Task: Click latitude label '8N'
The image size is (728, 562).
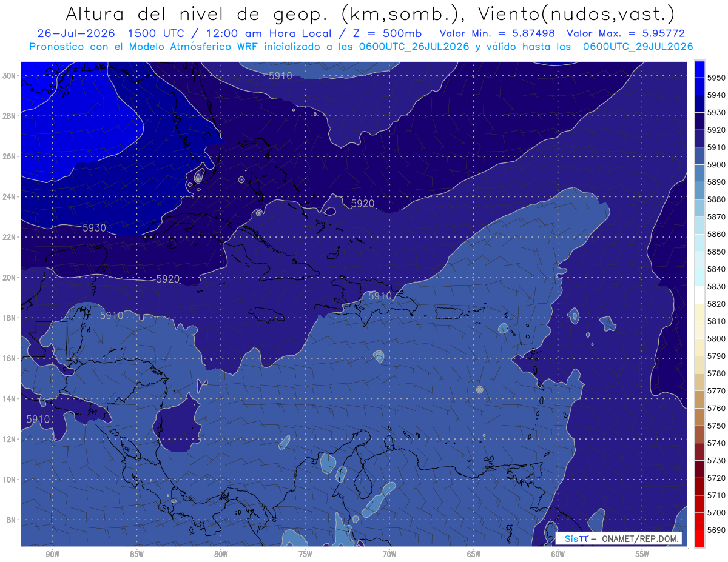Action: click(x=11, y=520)
